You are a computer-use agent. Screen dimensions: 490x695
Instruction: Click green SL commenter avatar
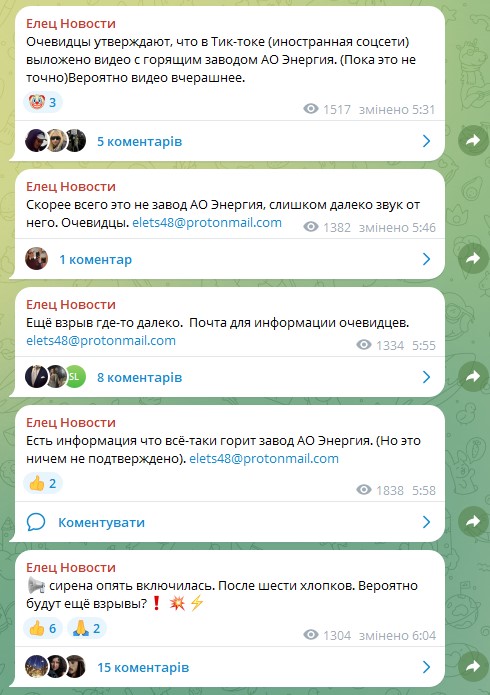[x=75, y=377]
